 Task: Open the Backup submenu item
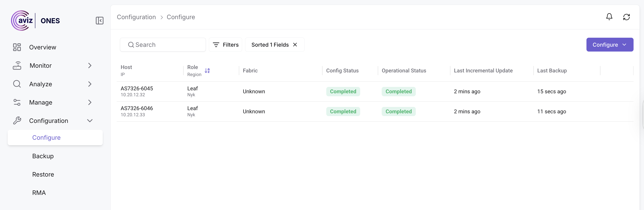point(43,156)
